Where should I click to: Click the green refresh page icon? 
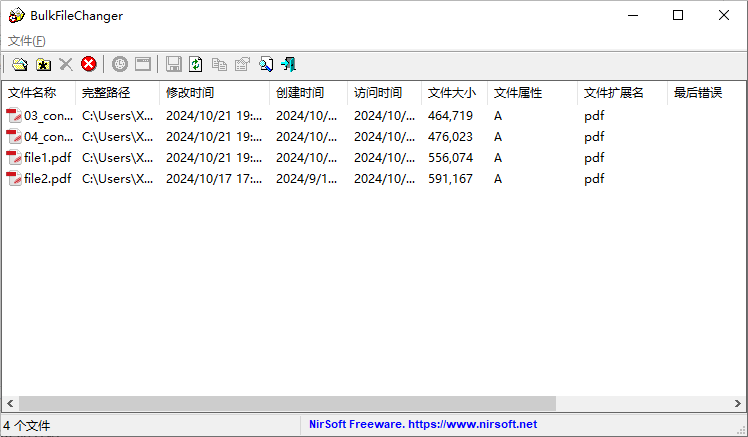[196, 64]
